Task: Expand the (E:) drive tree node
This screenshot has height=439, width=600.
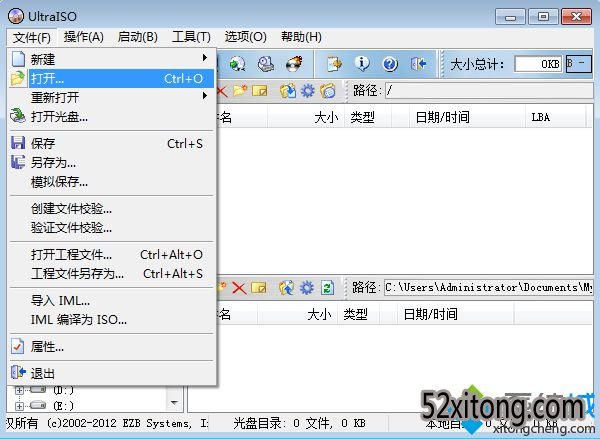Action: point(19,406)
